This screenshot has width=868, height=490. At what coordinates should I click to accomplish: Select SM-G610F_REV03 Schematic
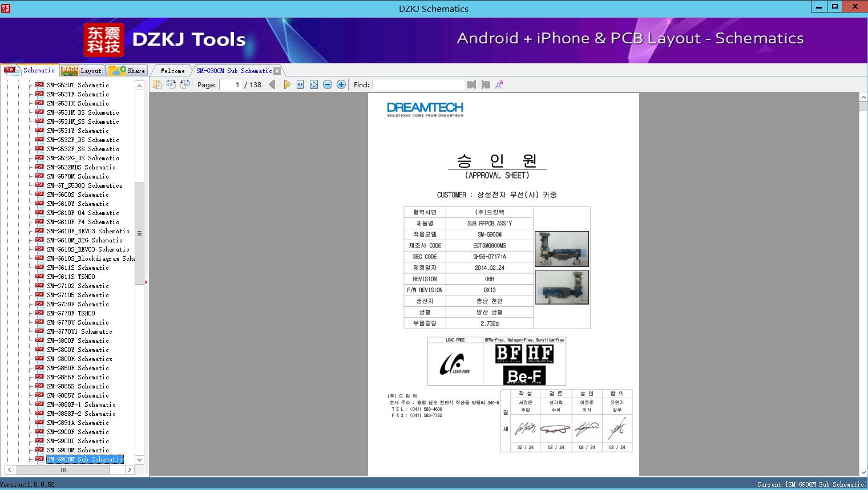[88, 231]
